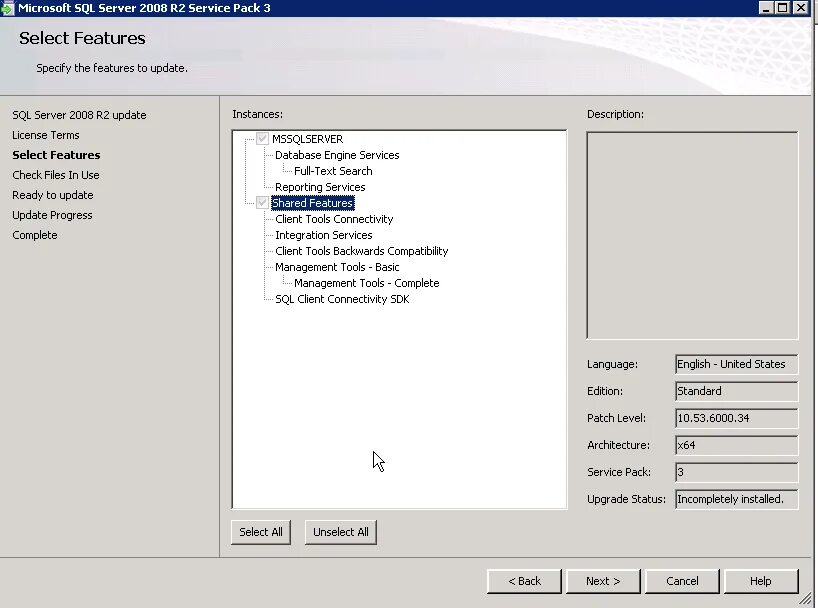Minimize the Service Pack 3 window
The image size is (818, 608).
[x=765, y=8]
